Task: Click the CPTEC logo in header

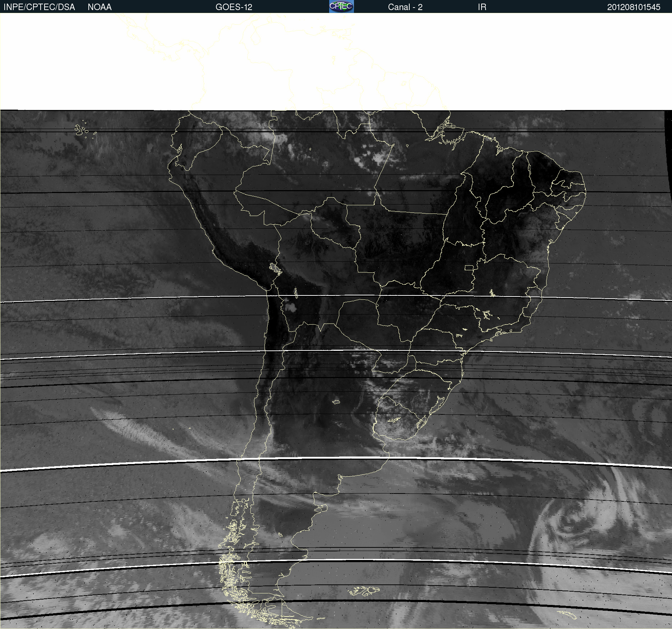Action: tap(341, 6)
